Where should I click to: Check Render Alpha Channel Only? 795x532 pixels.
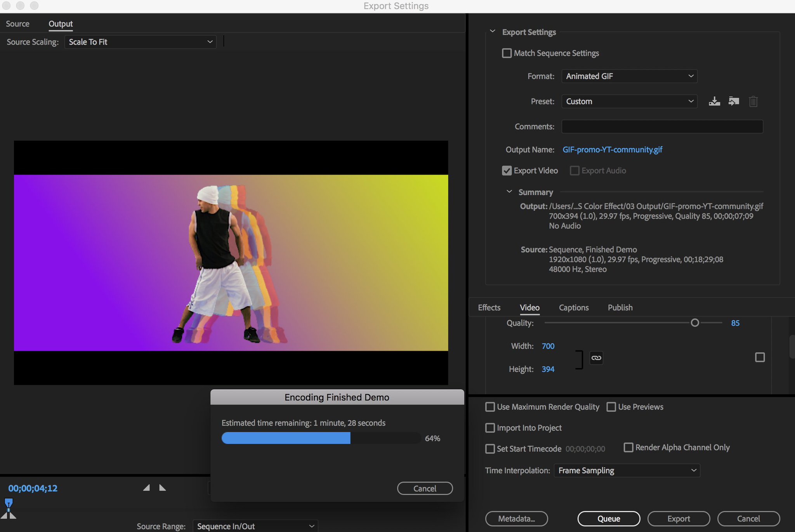coord(628,447)
